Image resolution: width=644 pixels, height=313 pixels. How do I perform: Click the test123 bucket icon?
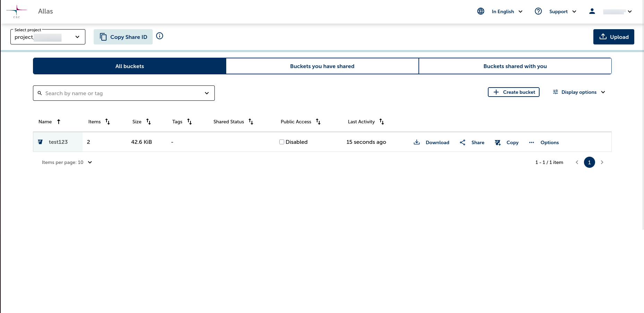pyautogui.click(x=40, y=142)
